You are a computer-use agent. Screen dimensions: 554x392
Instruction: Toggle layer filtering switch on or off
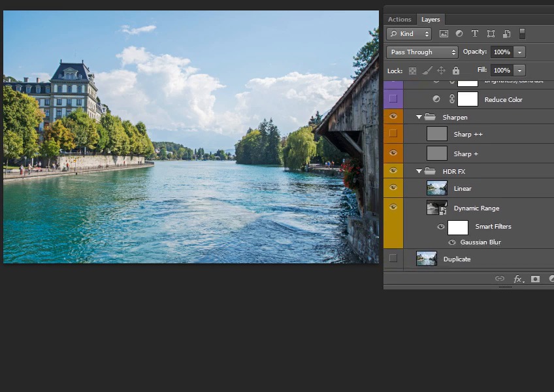[x=522, y=33]
